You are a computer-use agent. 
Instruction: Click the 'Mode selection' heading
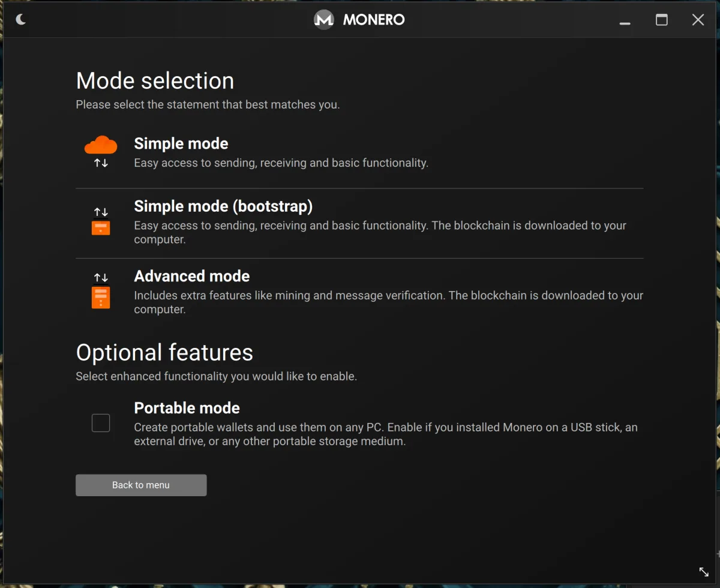[155, 81]
